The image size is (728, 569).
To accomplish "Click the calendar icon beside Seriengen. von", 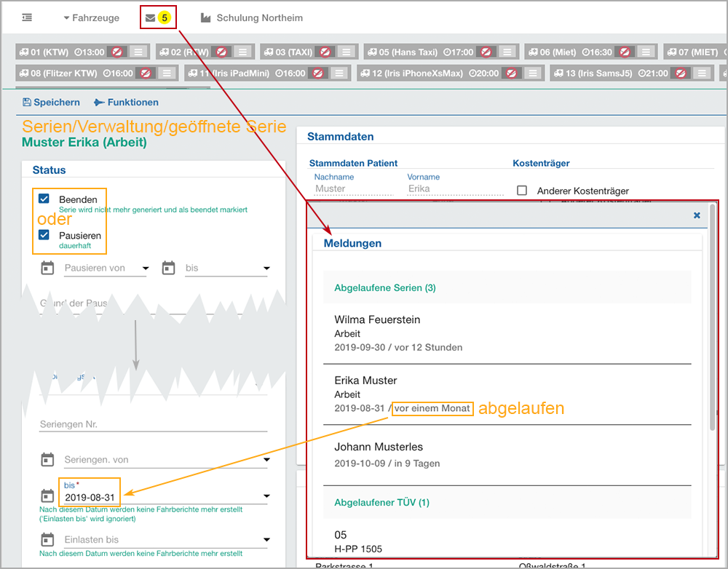I will coord(47,459).
